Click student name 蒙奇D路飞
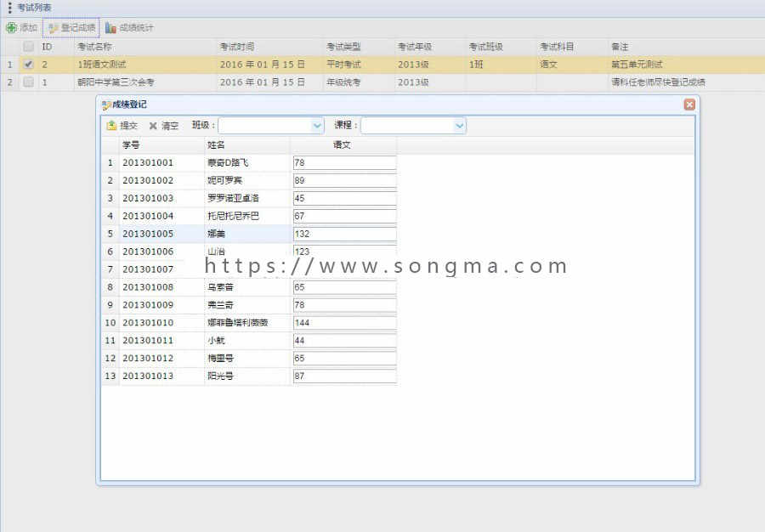 [x=228, y=162]
